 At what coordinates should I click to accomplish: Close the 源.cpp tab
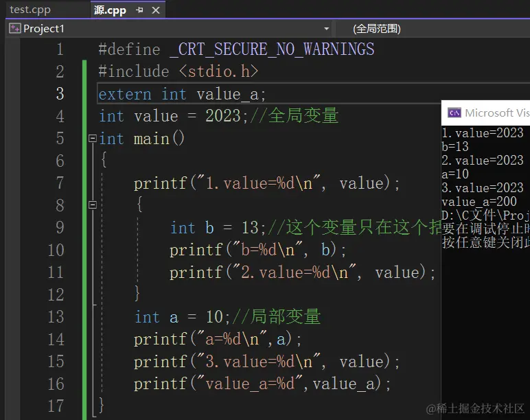(x=156, y=10)
